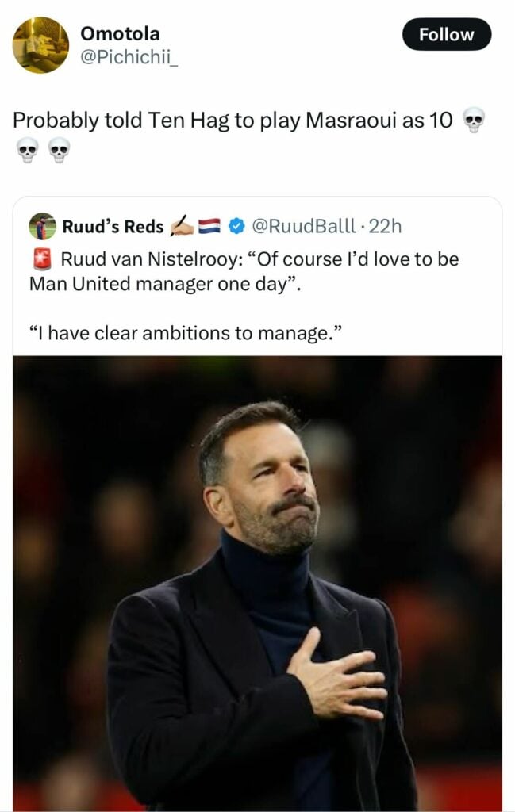Open the @Pichichii_ handle link
515x812 pixels.
(x=129, y=59)
